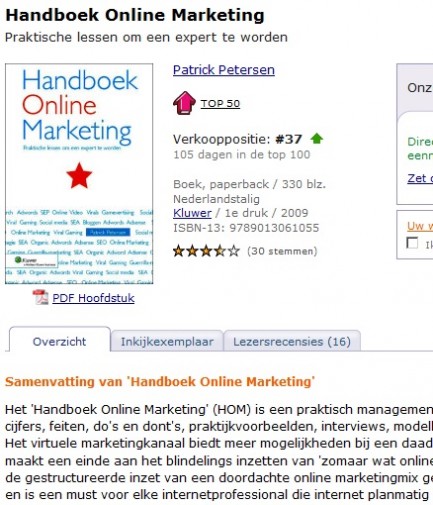The image size is (433, 505).
Task: Open the Inkijkexemplaar tab
Action: coord(167,342)
